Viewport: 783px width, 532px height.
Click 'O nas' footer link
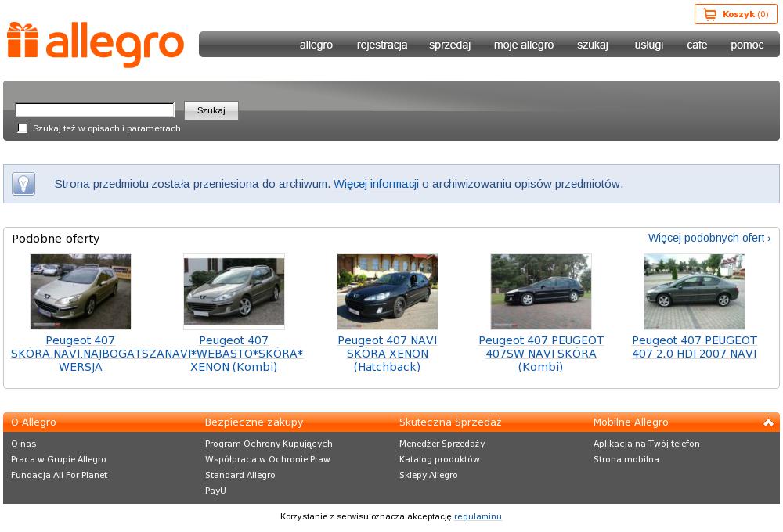(x=23, y=444)
